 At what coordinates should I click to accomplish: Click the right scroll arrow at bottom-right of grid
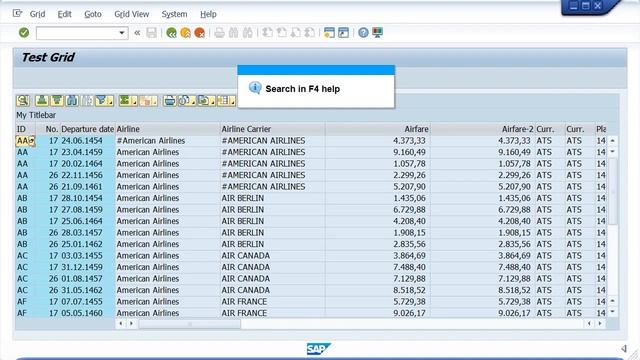600,324
